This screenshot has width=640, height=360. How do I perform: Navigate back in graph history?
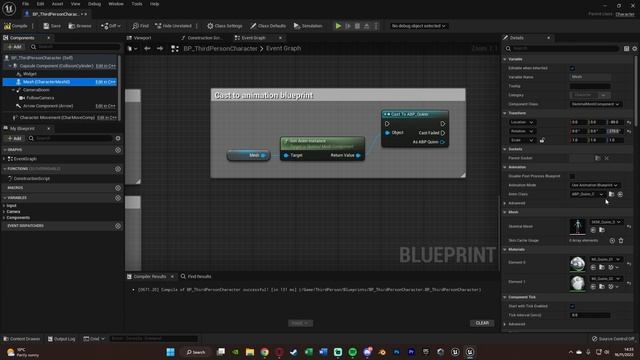point(147,49)
